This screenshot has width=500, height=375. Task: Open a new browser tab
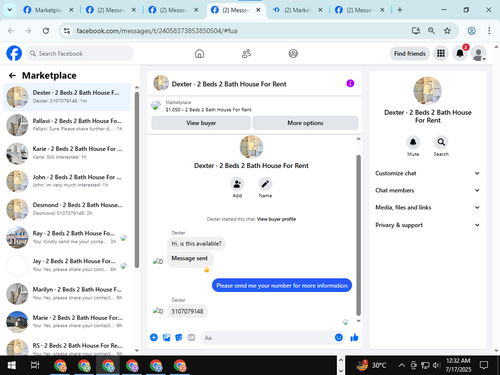tap(400, 10)
